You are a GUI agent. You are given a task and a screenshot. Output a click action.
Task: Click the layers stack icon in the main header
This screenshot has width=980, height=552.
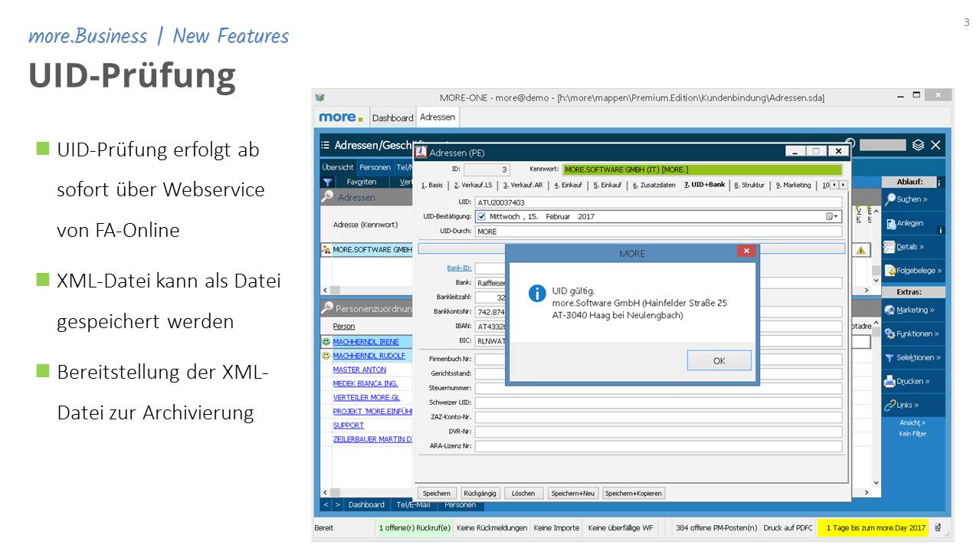pyautogui.click(x=918, y=145)
